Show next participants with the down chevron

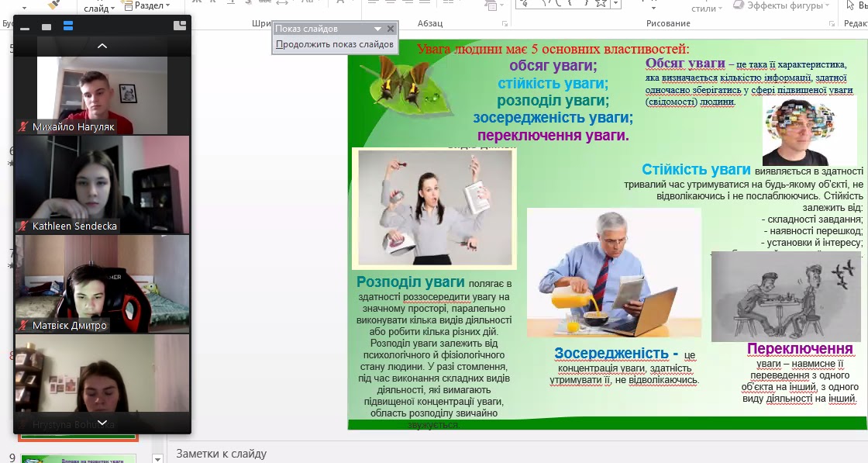(x=102, y=423)
